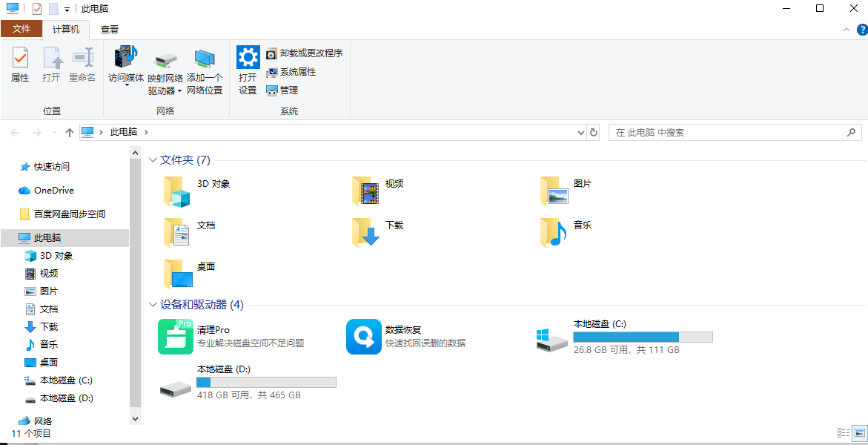Click the search magnifier icon
This screenshot has height=445, width=868.
[852, 133]
